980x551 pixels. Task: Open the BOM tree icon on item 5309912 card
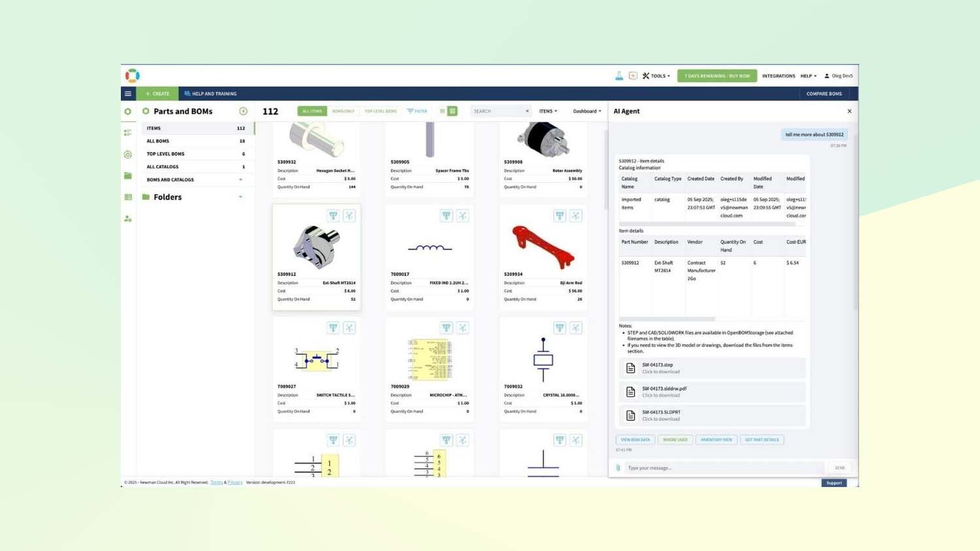(x=333, y=215)
